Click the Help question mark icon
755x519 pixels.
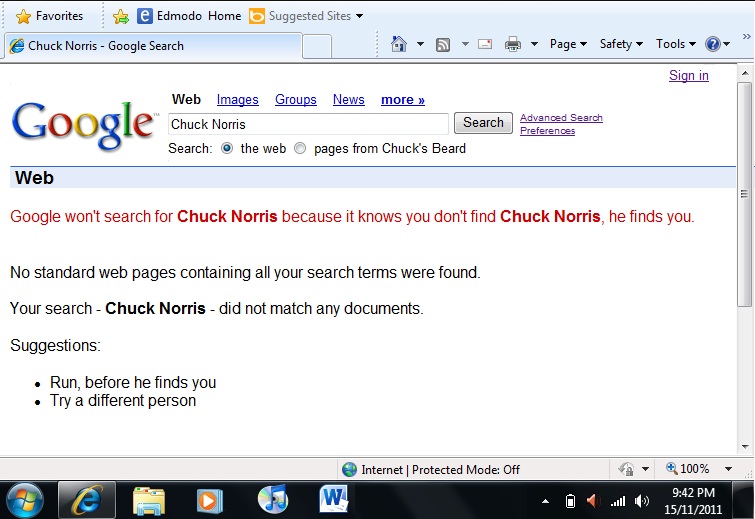pos(712,44)
